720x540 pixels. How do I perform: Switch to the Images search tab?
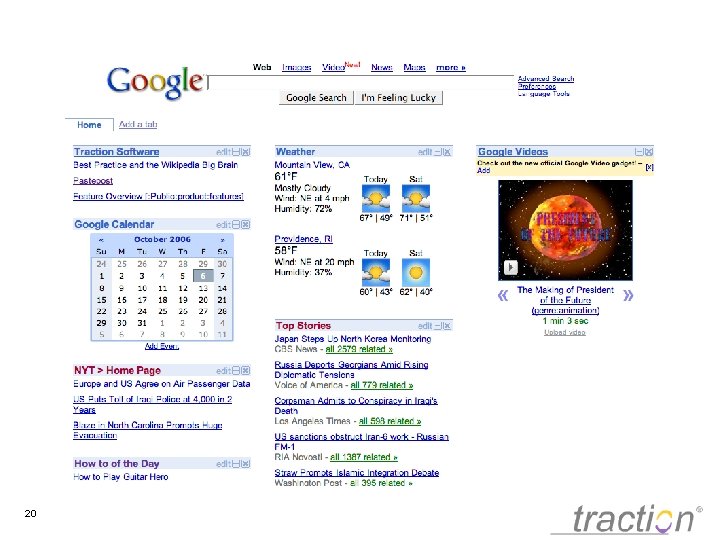point(297,68)
